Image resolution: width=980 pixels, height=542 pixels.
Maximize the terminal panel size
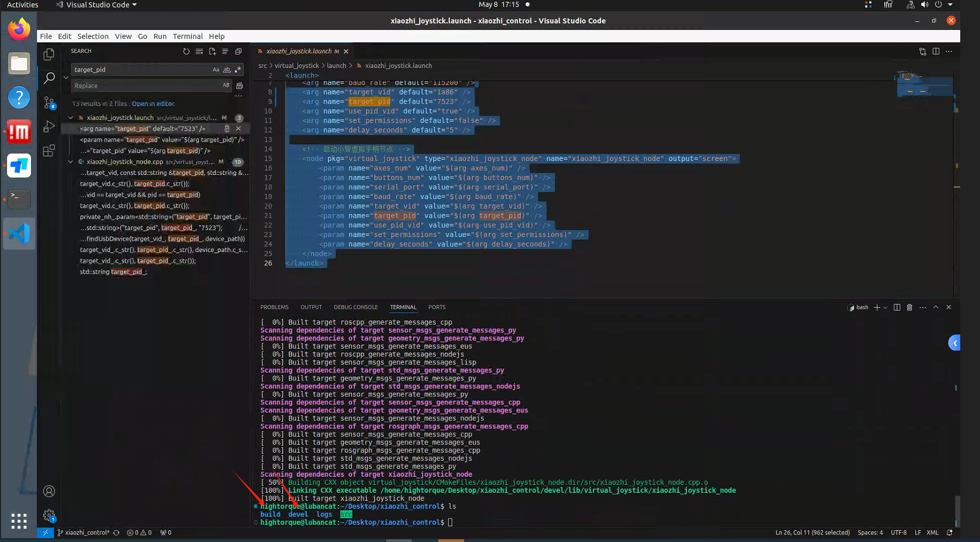936,307
